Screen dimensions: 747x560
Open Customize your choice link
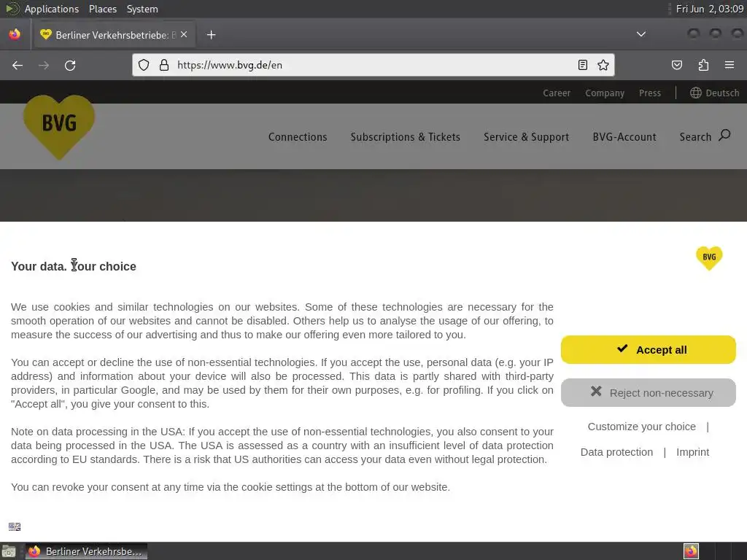642,427
